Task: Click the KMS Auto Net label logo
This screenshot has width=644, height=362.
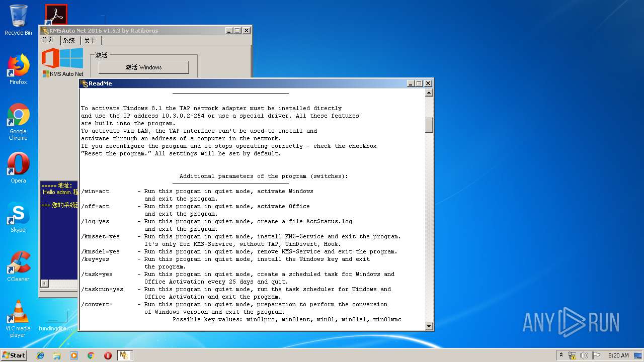Action: coord(63,74)
